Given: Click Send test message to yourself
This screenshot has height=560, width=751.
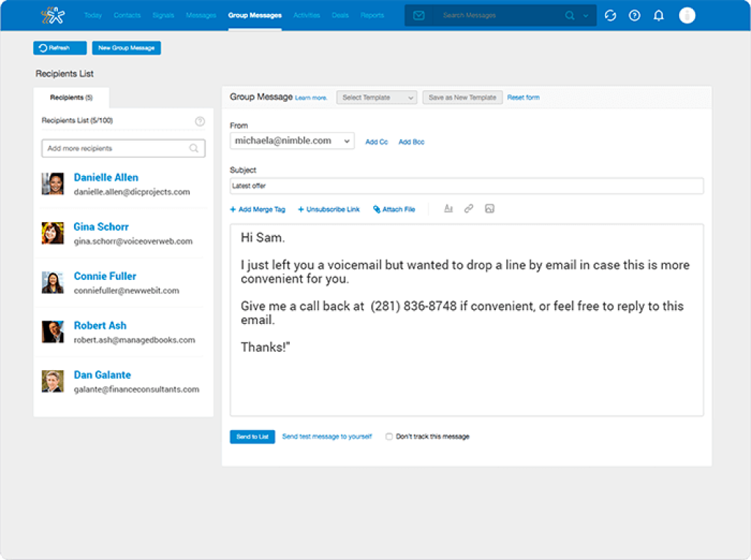Looking at the screenshot, I should tap(327, 437).
